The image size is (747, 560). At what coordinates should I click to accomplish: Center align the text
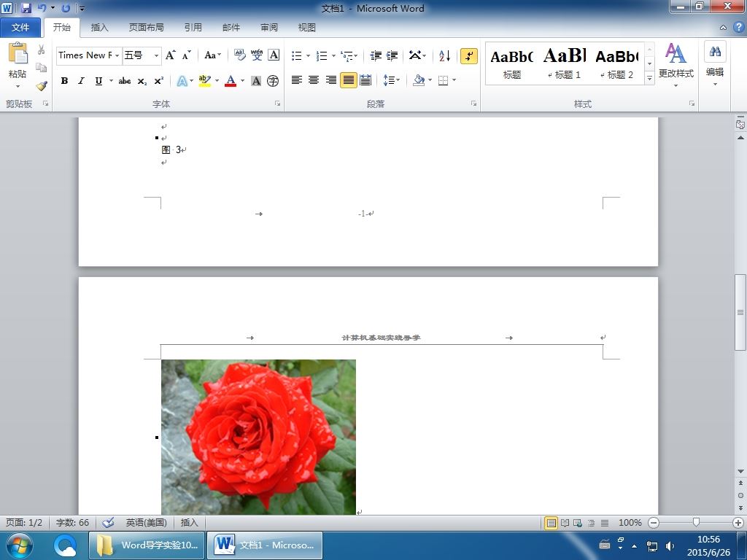coord(314,80)
